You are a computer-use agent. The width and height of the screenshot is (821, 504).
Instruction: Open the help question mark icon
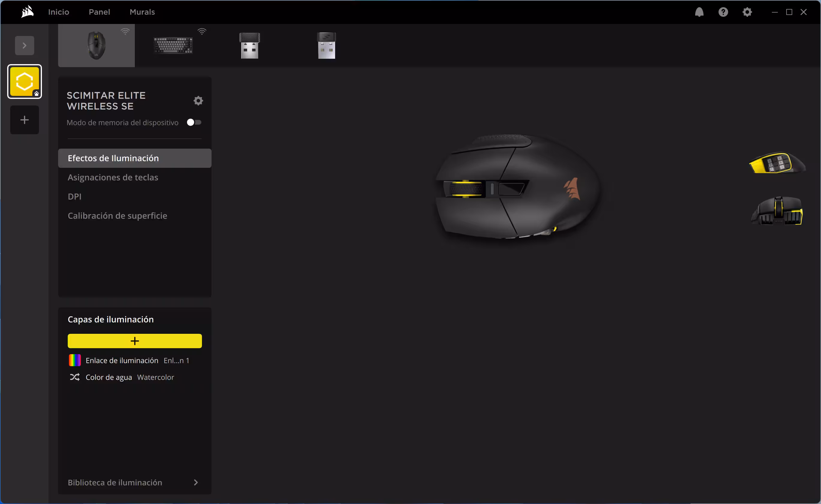click(x=723, y=12)
